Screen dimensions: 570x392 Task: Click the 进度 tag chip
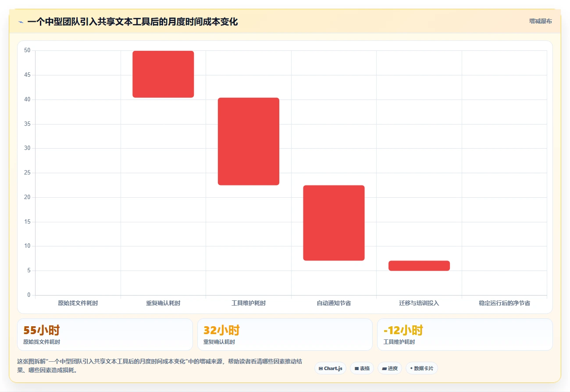tap(390, 368)
